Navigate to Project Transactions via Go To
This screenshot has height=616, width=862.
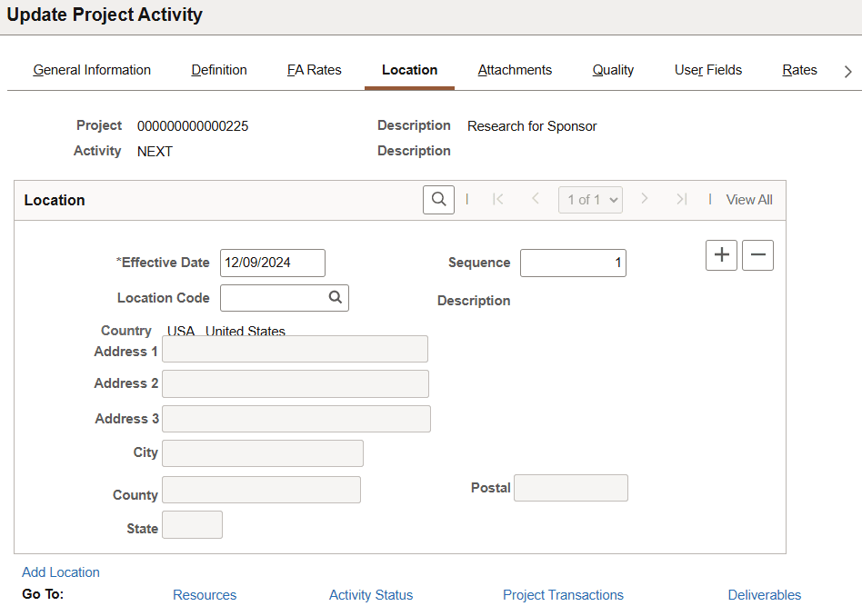(x=563, y=595)
